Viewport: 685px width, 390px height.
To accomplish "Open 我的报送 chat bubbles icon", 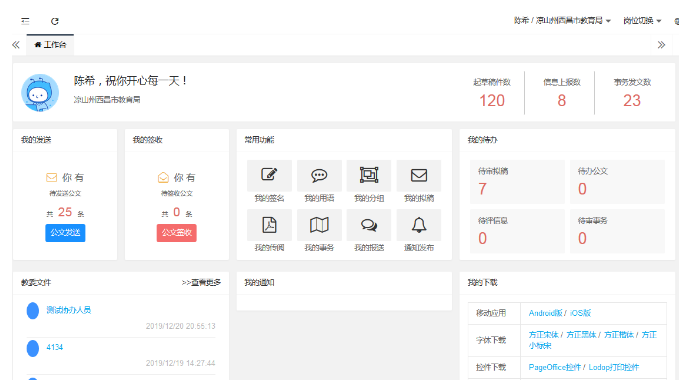I will coord(369,225).
